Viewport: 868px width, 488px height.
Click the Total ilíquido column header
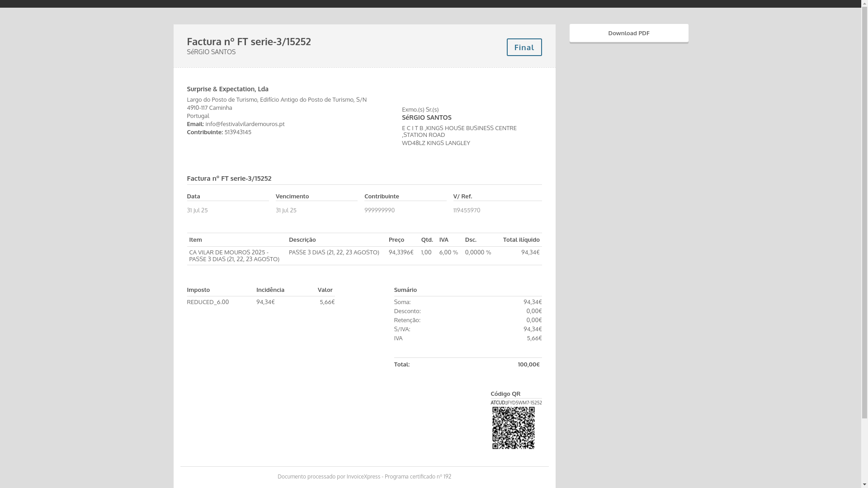[521, 240]
